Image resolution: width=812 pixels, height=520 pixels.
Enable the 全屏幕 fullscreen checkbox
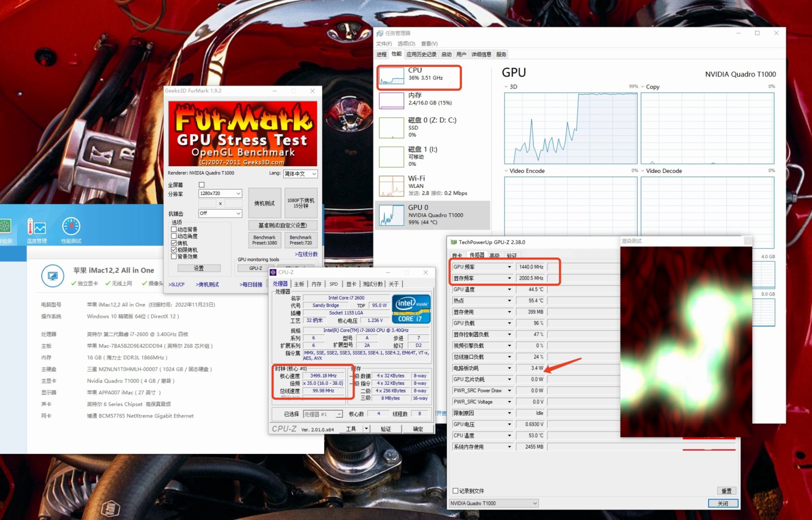click(202, 185)
